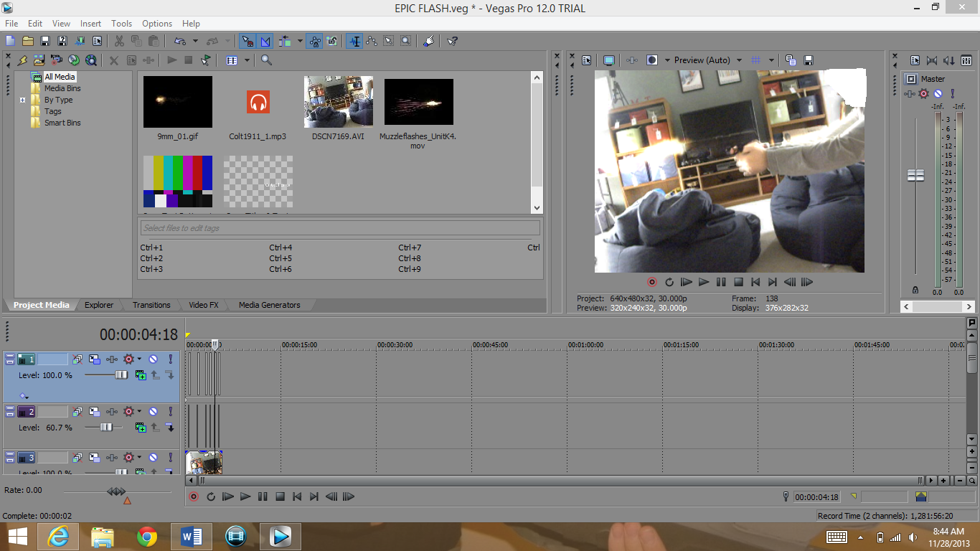980x551 pixels.
Task: Click the Master volume fader handle
Action: tap(915, 175)
